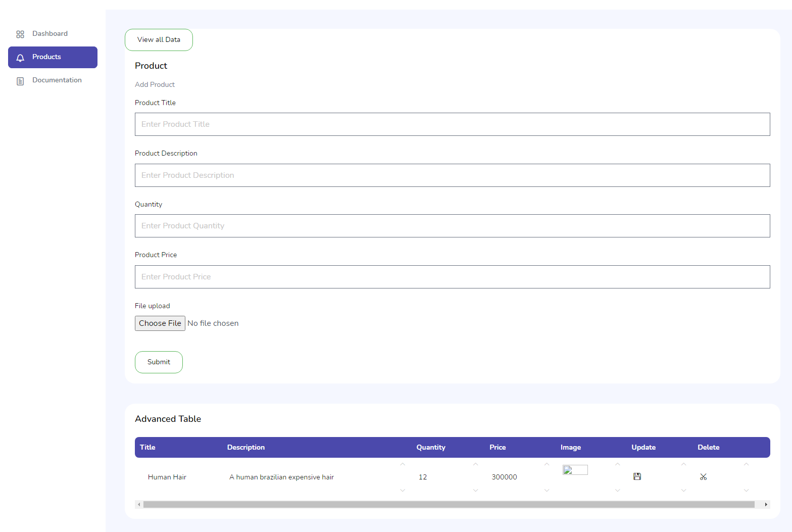The height and width of the screenshot is (532, 792).
Task: Click the 'No file chosen' text
Action: pos(213,323)
